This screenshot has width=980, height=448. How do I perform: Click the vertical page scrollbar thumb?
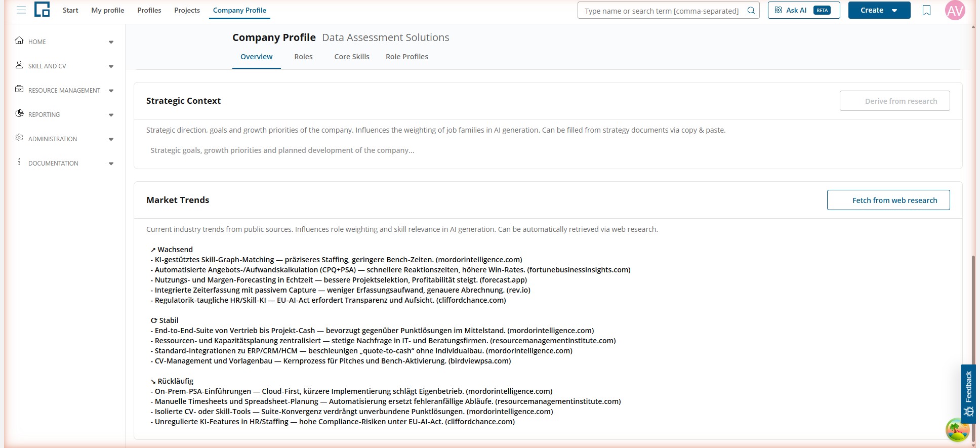tap(973, 349)
